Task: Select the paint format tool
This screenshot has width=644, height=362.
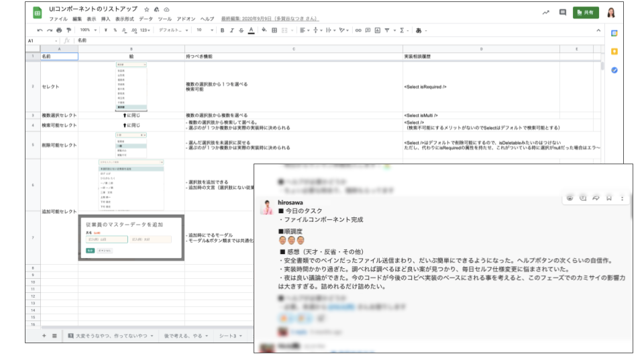Action: (68, 30)
